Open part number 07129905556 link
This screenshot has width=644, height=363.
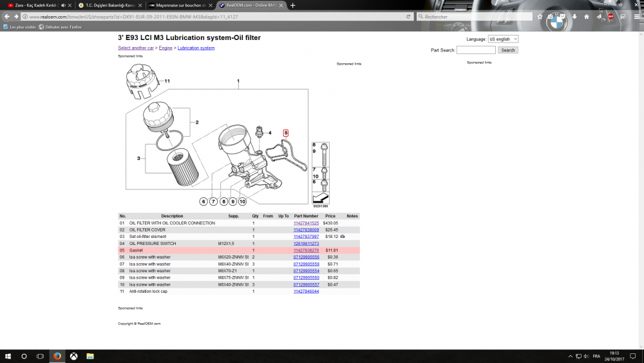click(x=306, y=257)
